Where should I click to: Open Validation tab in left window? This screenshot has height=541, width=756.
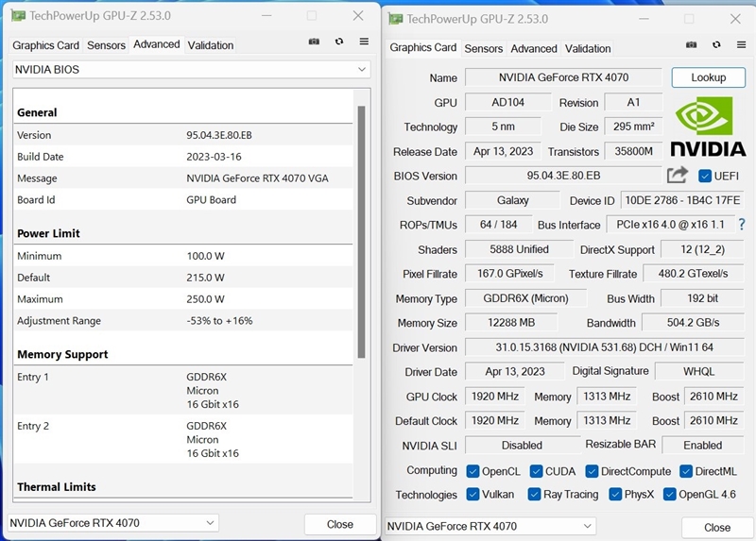[x=210, y=45]
